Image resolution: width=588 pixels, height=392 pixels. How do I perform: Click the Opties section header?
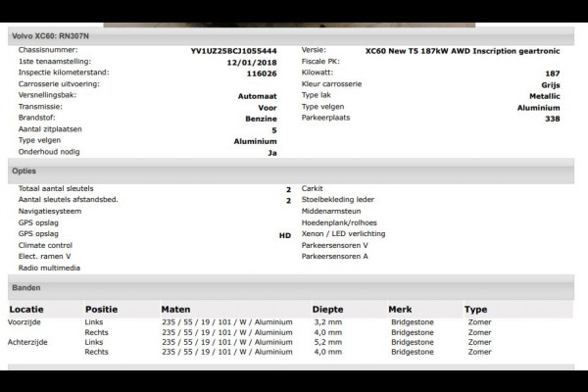[x=24, y=171]
